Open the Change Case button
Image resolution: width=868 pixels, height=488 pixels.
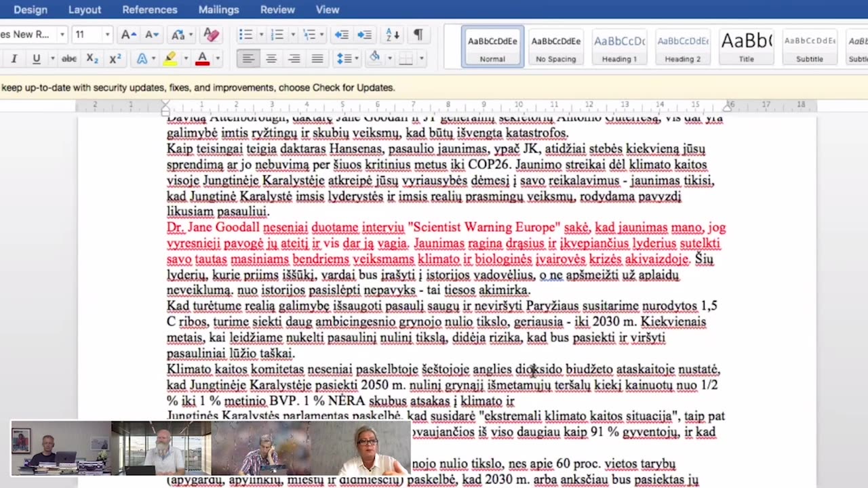point(177,35)
